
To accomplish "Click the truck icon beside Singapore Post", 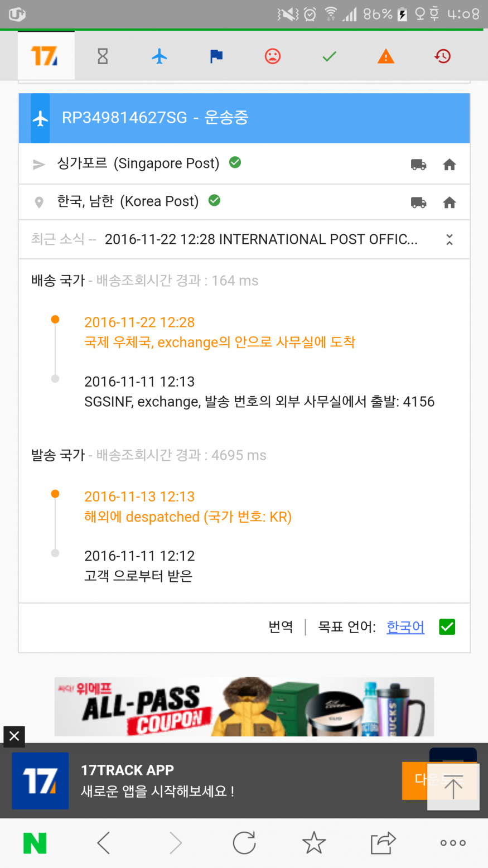I will pyautogui.click(x=418, y=165).
